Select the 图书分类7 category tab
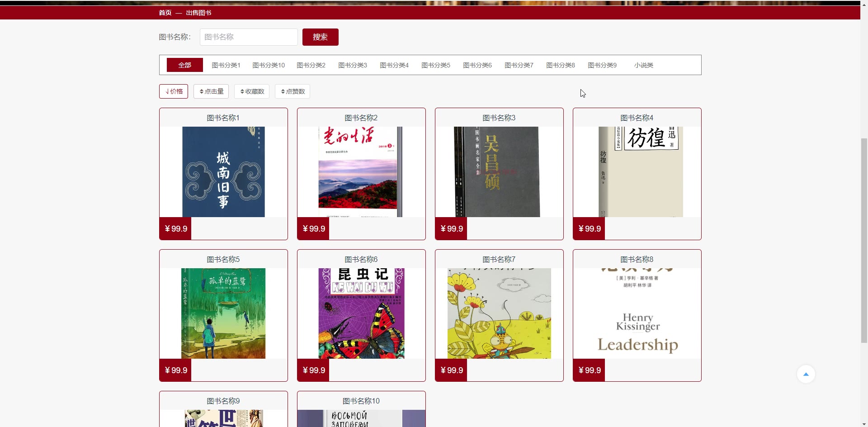The height and width of the screenshot is (427, 868). pyautogui.click(x=519, y=65)
